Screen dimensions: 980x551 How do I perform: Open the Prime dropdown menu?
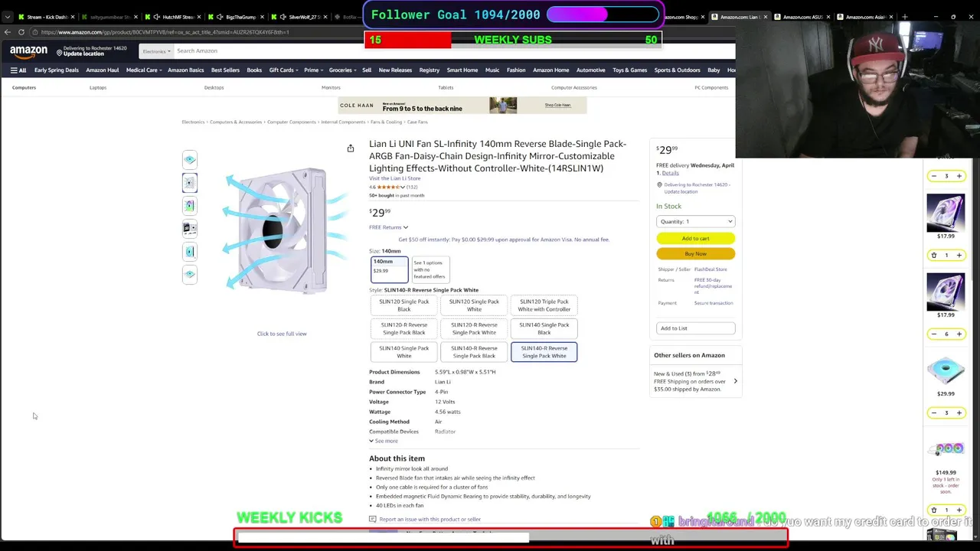[x=312, y=70]
